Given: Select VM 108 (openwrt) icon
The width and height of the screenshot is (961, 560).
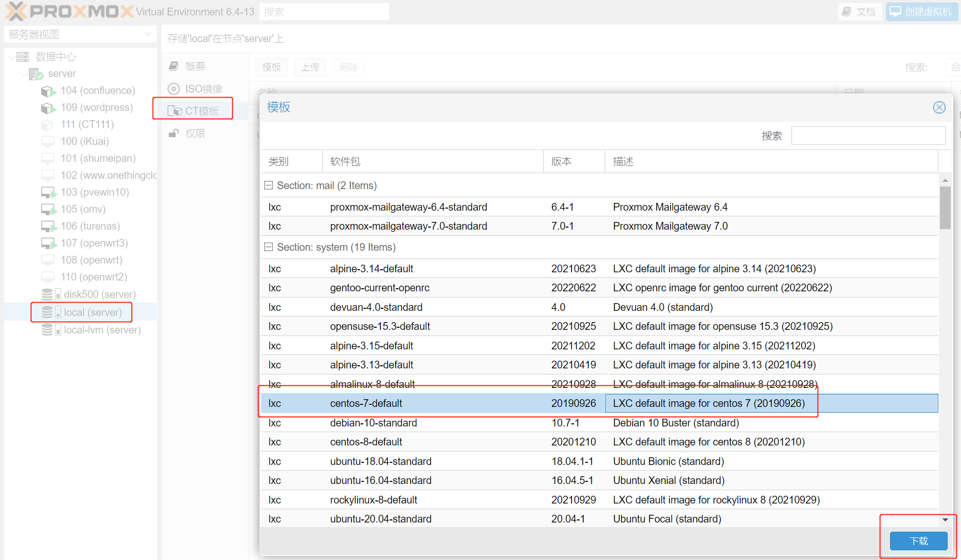Looking at the screenshot, I should [48, 260].
